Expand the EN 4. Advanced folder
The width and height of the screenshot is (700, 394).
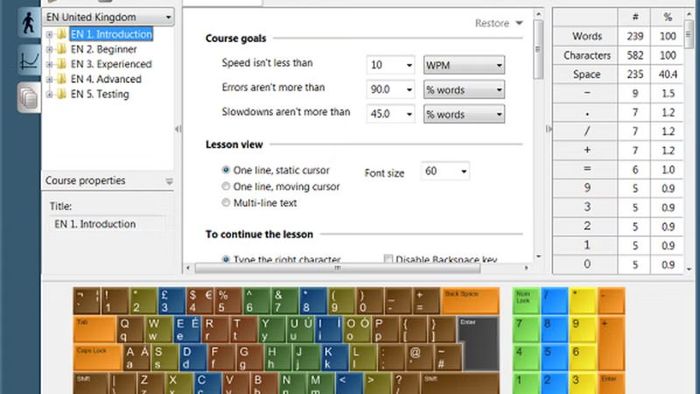pos(50,79)
